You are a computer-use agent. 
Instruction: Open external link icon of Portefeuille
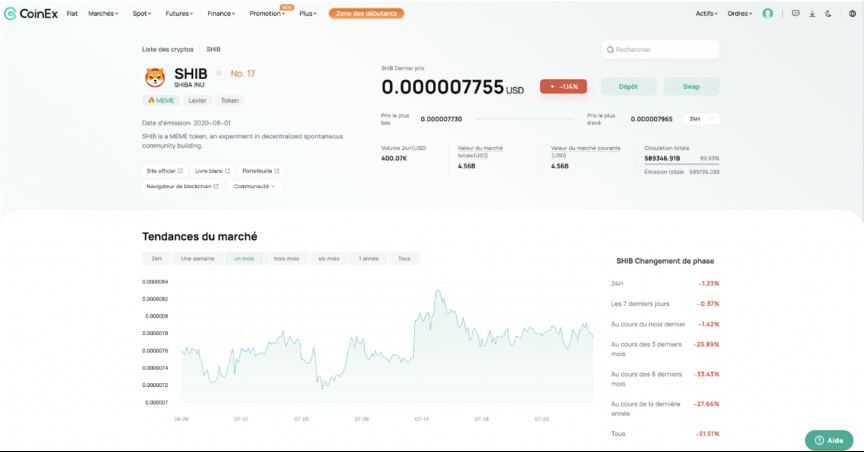point(277,171)
